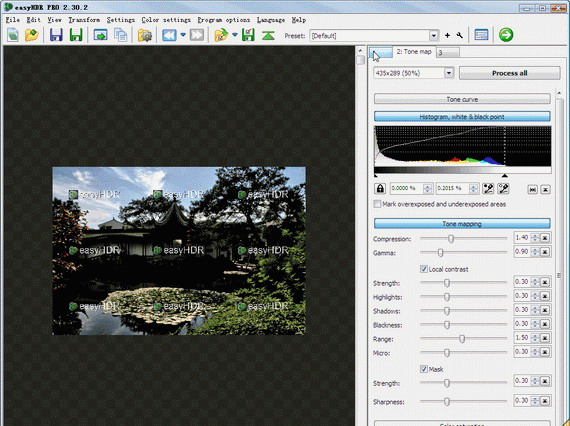Click the Process all button
This screenshot has width=570, height=426.
click(x=509, y=73)
